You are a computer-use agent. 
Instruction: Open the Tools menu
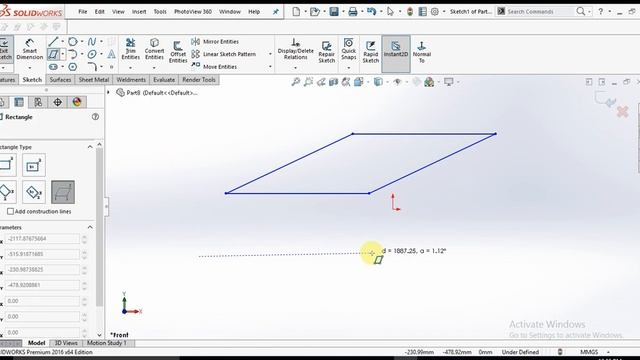pos(160,12)
